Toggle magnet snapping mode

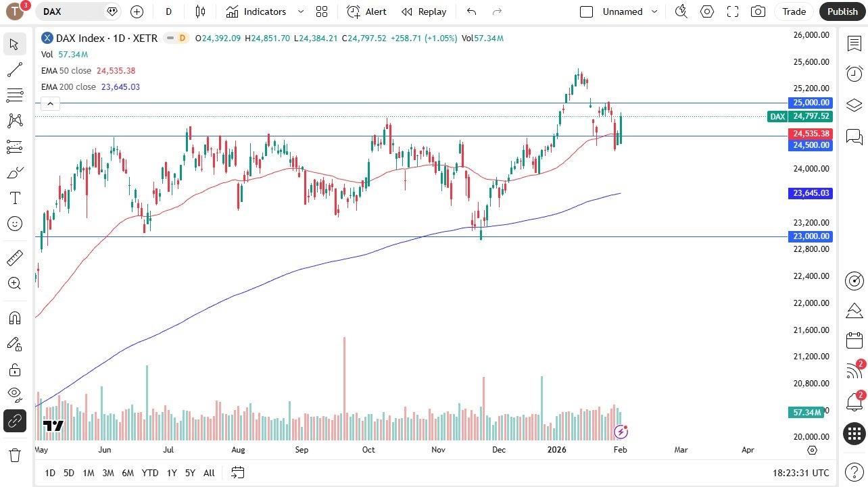coord(14,318)
